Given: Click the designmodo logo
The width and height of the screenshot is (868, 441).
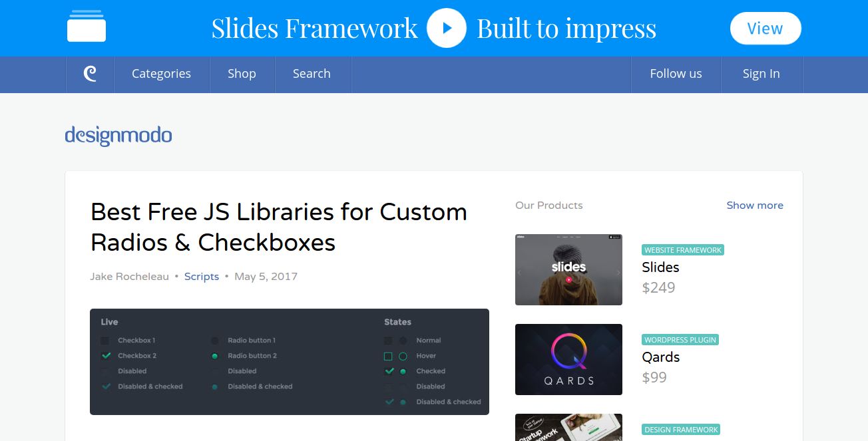Looking at the screenshot, I should [118, 136].
